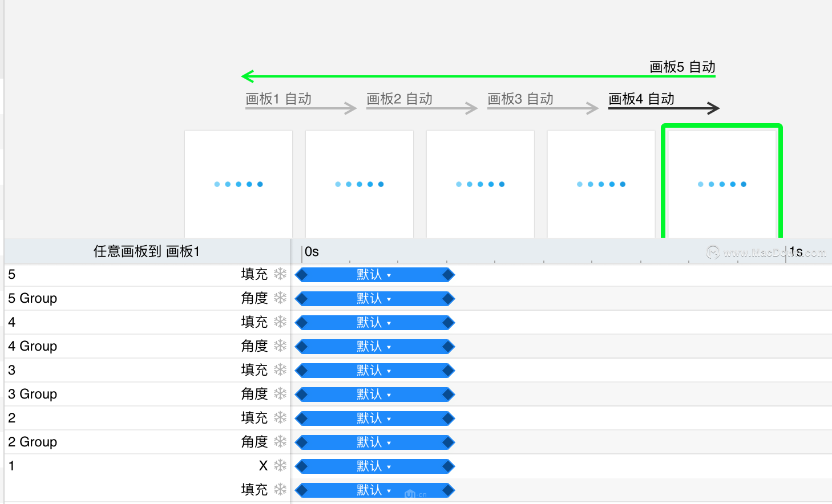Toggle snowflake icon on 5 Group 角度 row

point(280,298)
